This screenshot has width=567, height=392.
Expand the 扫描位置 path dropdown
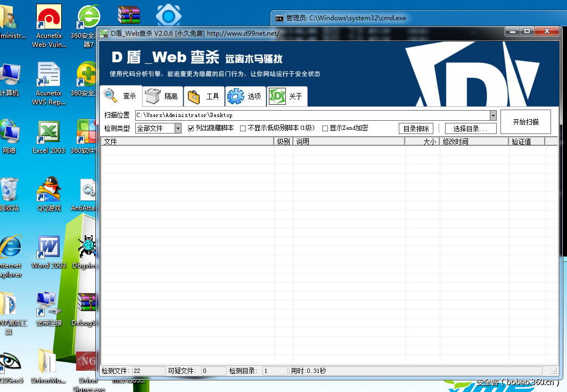494,115
